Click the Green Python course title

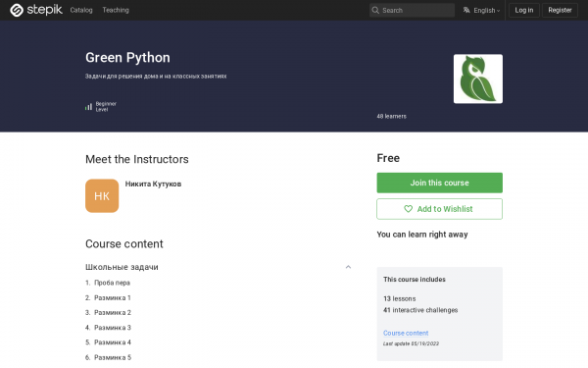coord(127,58)
